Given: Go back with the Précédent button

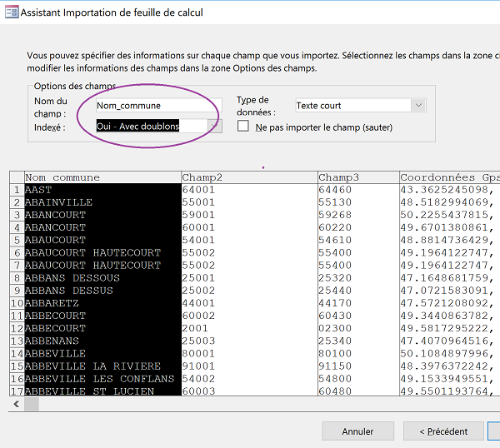Looking at the screenshot, I should coord(443,431).
